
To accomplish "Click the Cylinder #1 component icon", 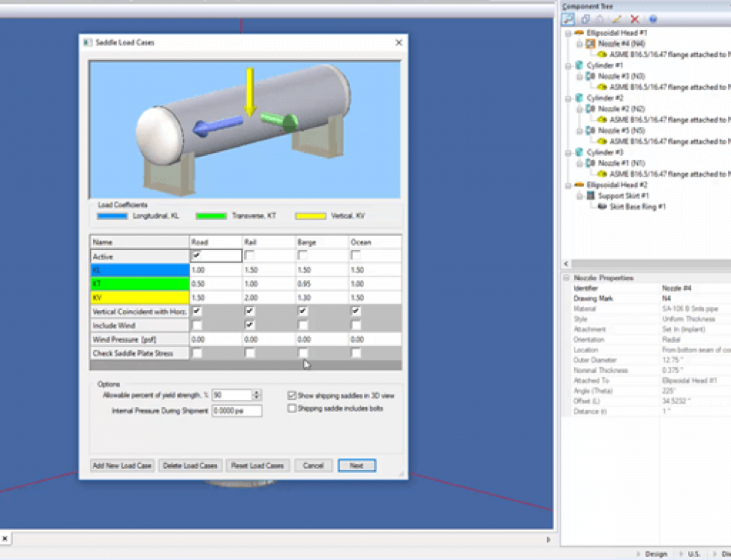I will [578, 65].
